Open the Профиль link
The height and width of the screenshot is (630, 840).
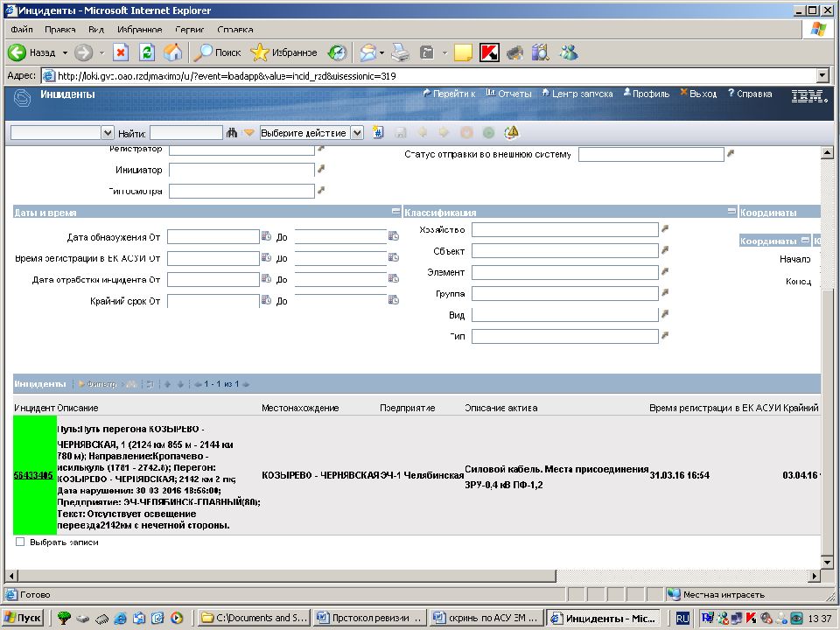647,94
